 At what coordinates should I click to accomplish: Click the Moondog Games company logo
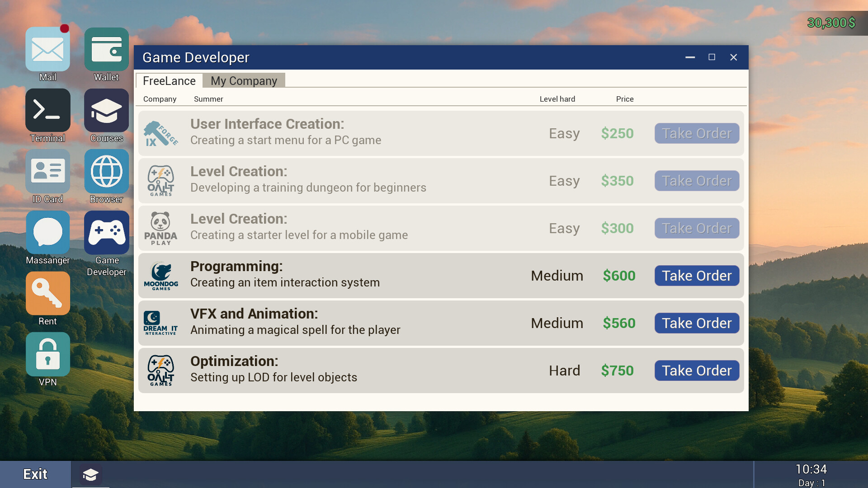pyautogui.click(x=160, y=275)
